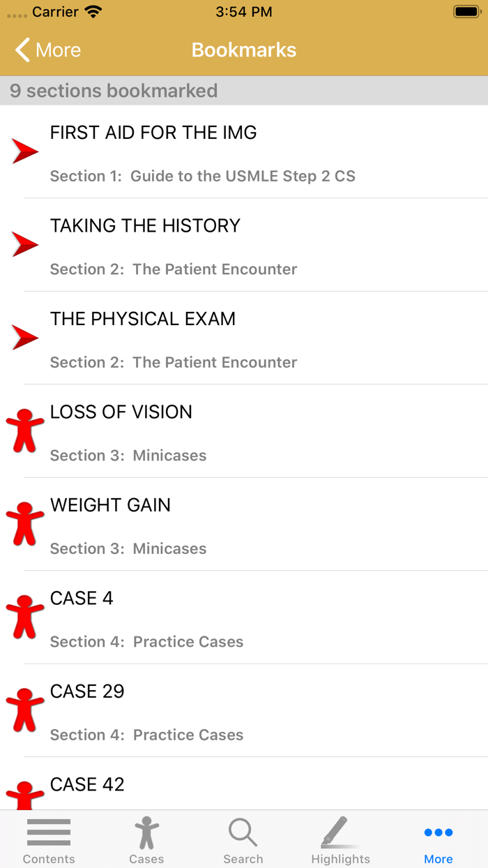
Task: Tap the figure icon next to CASE 4
Action: pyautogui.click(x=24, y=617)
